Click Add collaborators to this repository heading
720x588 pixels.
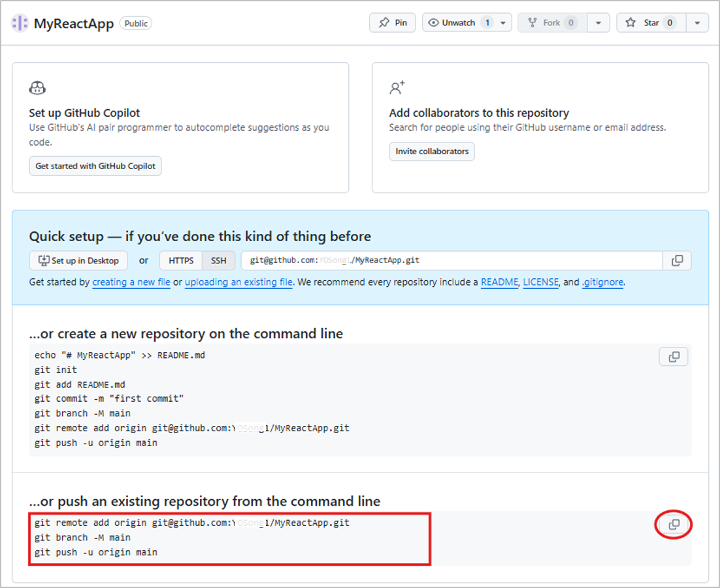pyautogui.click(x=479, y=113)
